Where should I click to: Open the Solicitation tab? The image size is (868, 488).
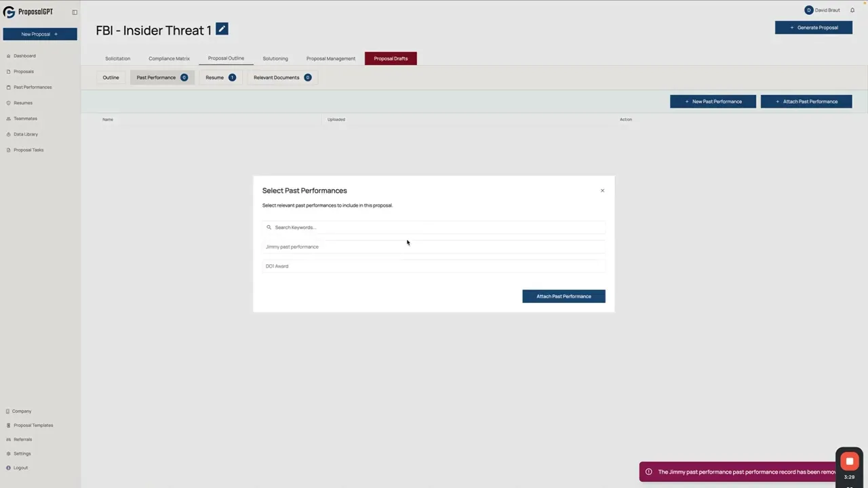[117, 58]
